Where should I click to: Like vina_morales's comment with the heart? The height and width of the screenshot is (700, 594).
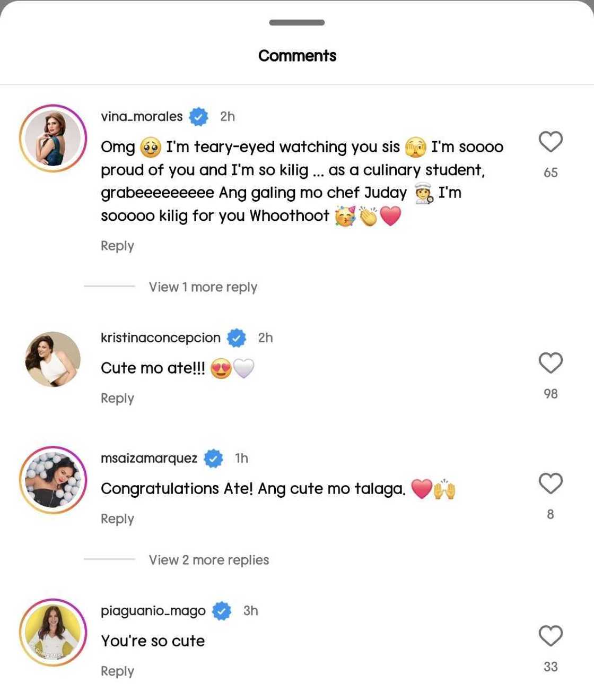pos(550,142)
